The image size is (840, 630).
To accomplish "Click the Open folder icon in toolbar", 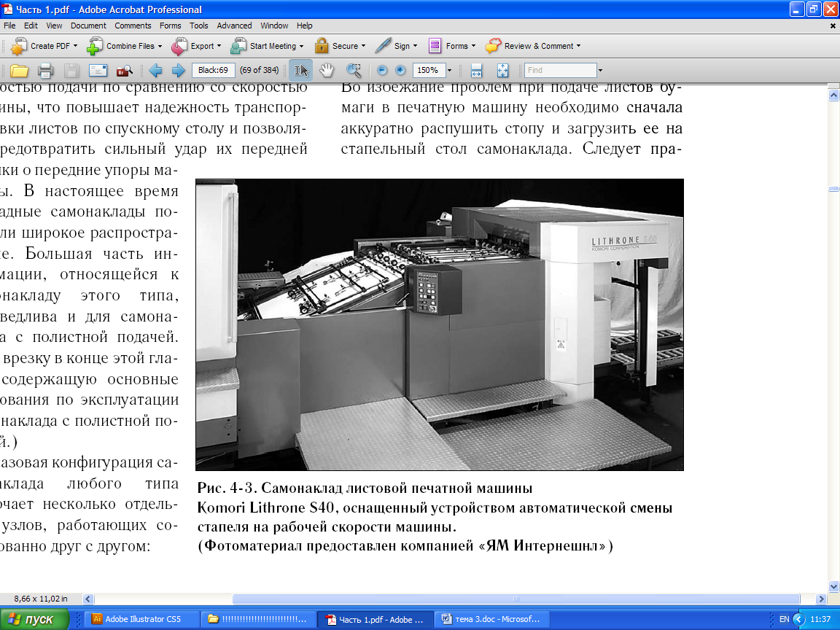I will [x=19, y=70].
